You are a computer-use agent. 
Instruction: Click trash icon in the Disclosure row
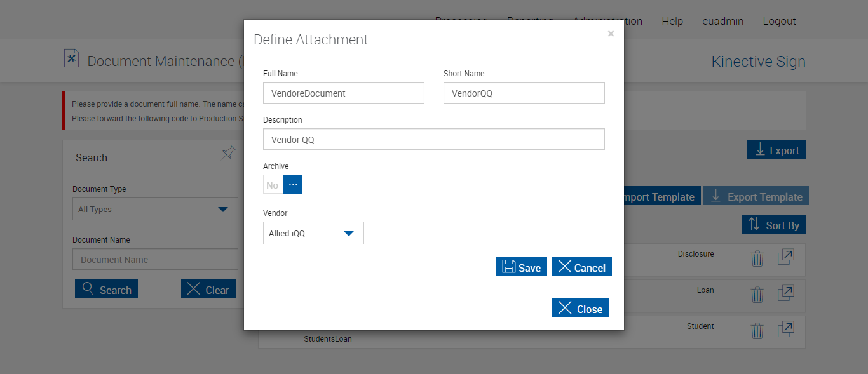click(x=757, y=258)
